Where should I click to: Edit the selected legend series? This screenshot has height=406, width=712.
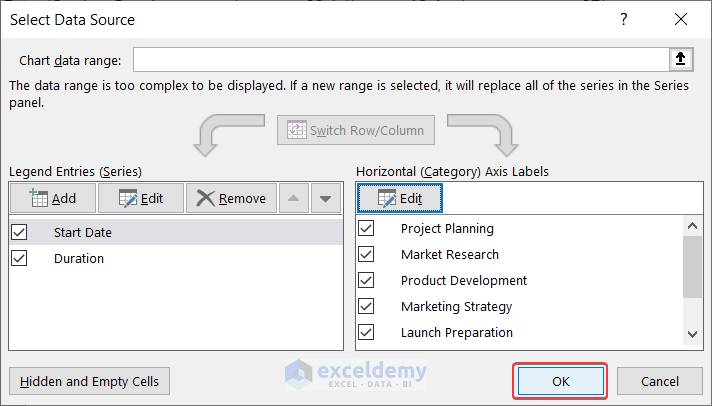[x=140, y=198]
